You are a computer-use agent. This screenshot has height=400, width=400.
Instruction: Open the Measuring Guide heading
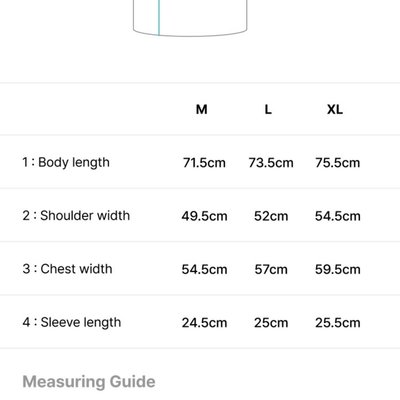89,382
